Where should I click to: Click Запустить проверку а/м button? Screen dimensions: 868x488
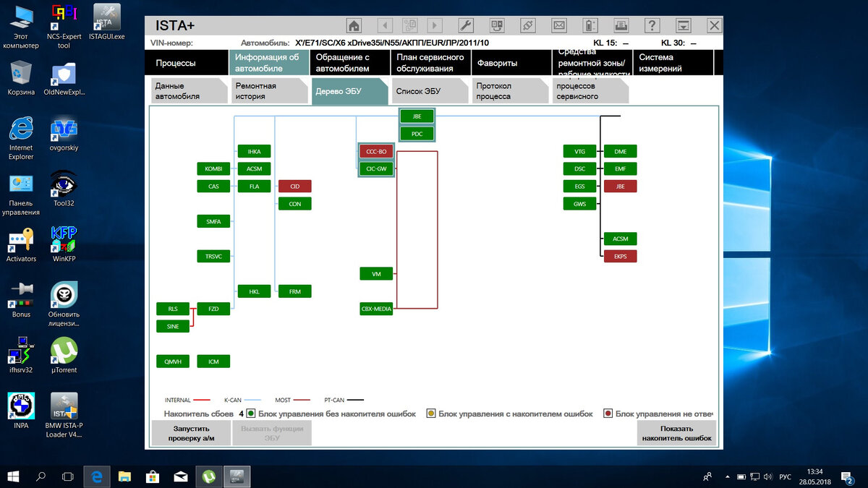point(190,433)
